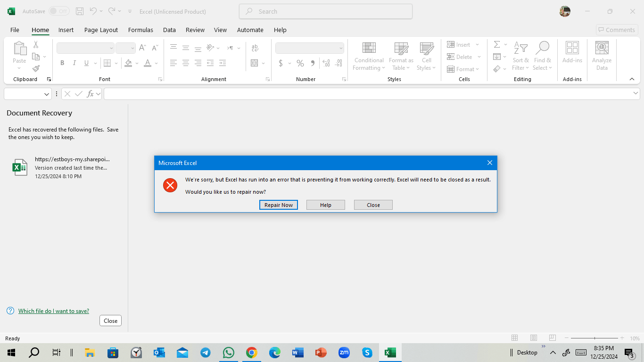Viewport: 644px width, 362px height.
Task: Click the Merge & Center icon
Action: click(255, 63)
